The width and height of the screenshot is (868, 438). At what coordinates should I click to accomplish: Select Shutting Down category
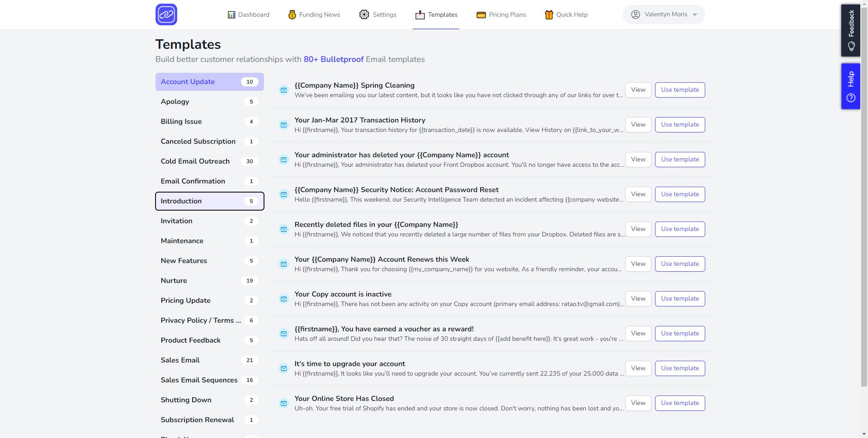[x=209, y=400]
